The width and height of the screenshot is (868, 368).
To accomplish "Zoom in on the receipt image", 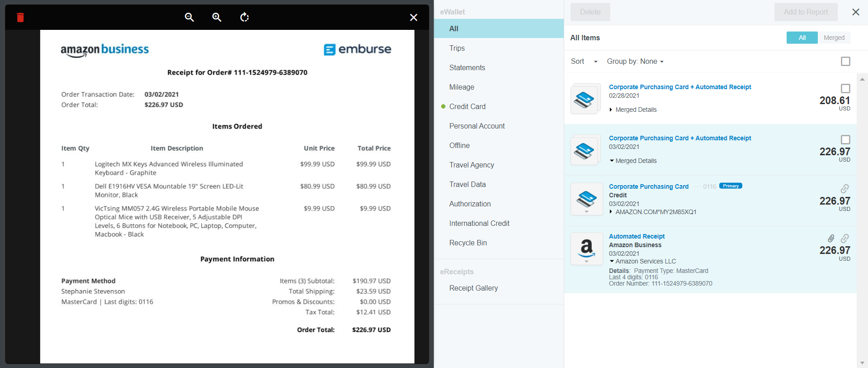I will pos(217,17).
